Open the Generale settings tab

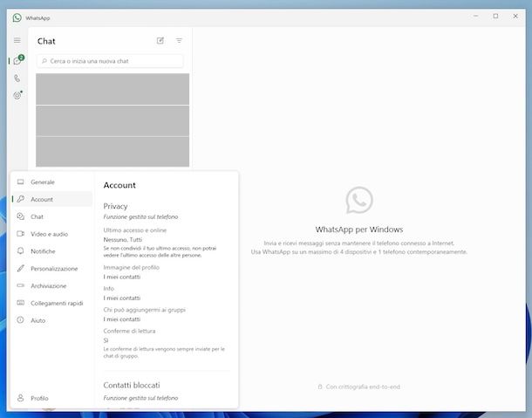(52, 182)
